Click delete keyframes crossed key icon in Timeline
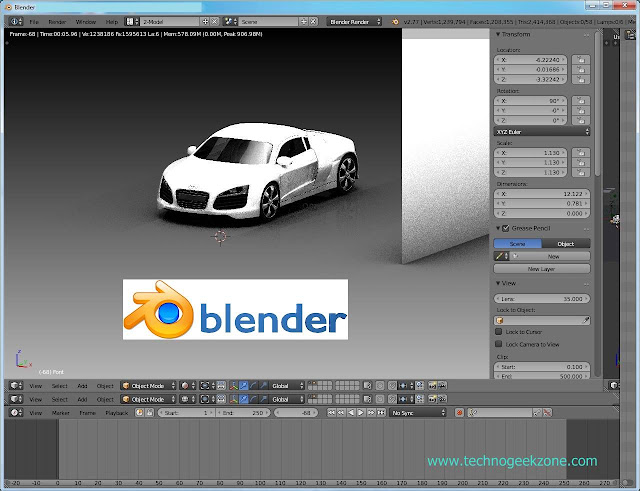The width and height of the screenshot is (640, 491). pos(547,413)
